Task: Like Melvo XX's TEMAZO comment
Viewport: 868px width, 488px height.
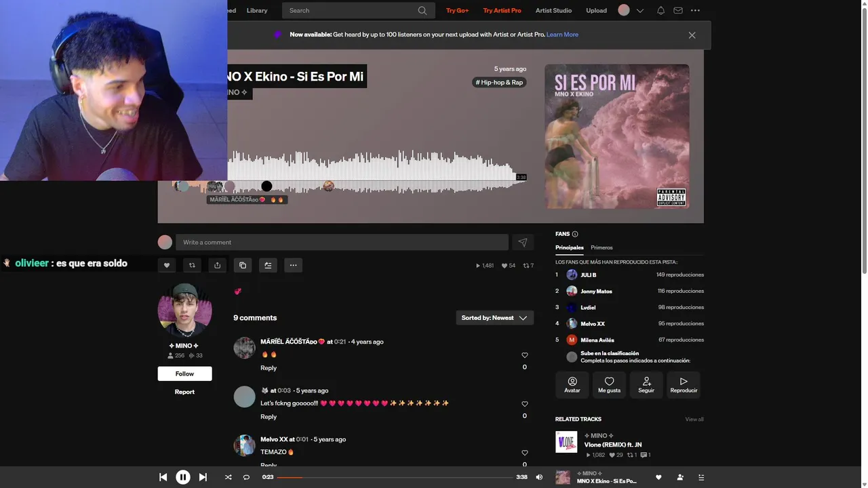Action: pyautogui.click(x=524, y=453)
